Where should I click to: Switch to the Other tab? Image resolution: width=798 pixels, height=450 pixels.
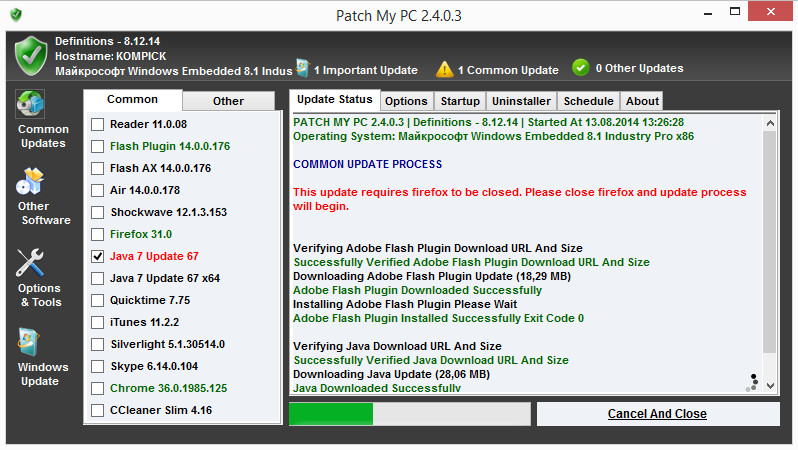[x=229, y=101]
